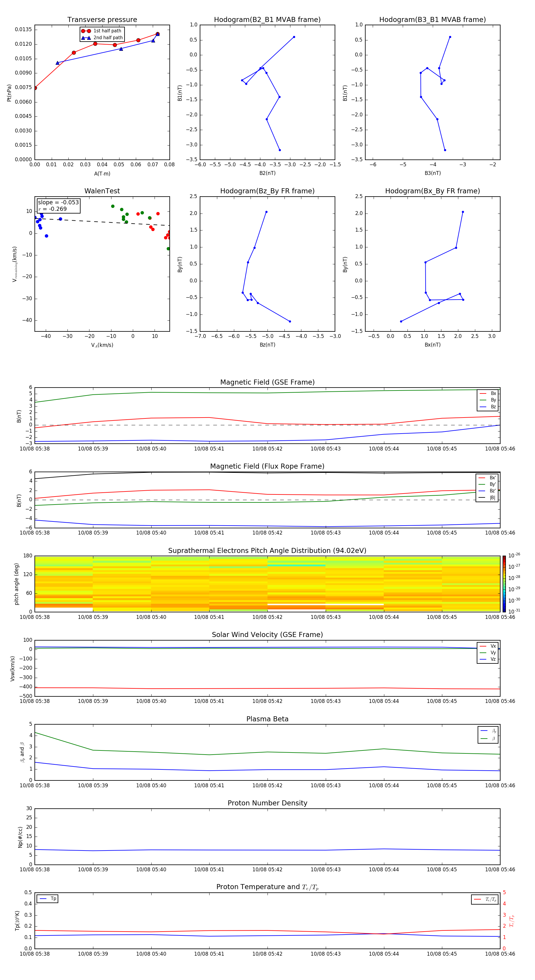Screen dimensions: 535x980
Task: Click the 'Hodogram(B2_B1 MVAB frame)' title
Action: click(x=267, y=19)
